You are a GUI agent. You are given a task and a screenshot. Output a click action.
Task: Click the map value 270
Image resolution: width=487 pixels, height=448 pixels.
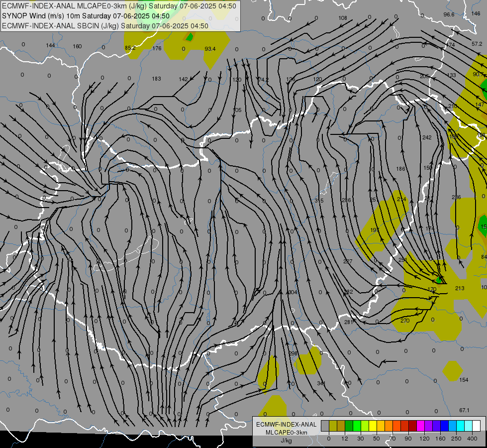click(x=405, y=321)
